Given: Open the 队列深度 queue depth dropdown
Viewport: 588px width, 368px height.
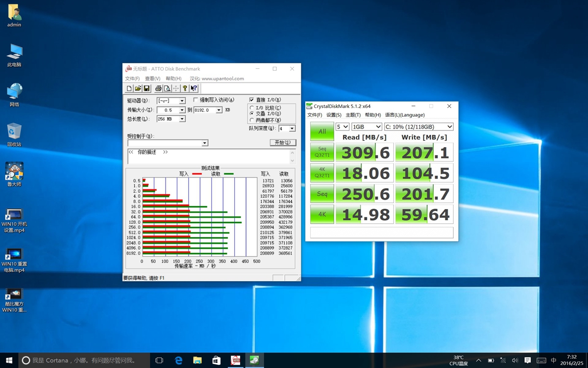Looking at the screenshot, I should click(x=292, y=129).
